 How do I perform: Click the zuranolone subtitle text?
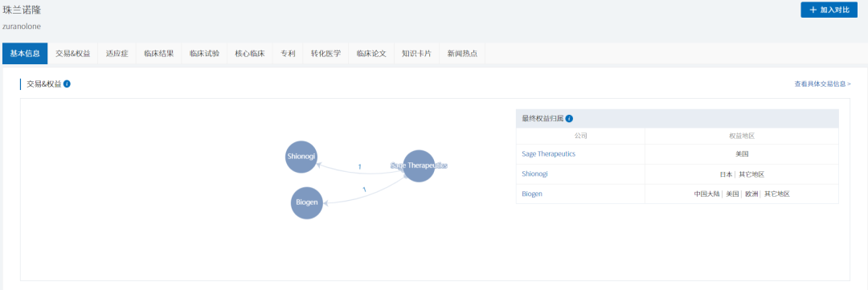pyautogui.click(x=22, y=26)
